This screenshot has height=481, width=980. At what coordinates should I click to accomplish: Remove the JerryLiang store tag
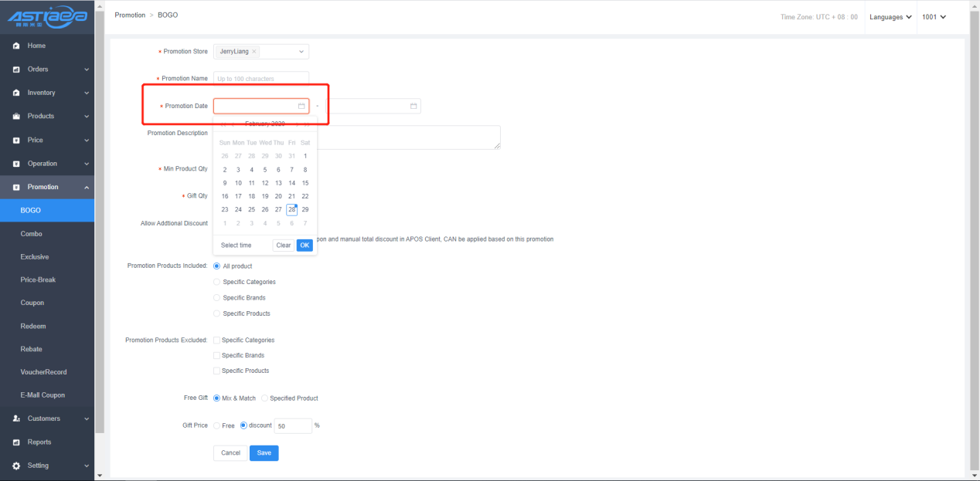[x=254, y=52]
